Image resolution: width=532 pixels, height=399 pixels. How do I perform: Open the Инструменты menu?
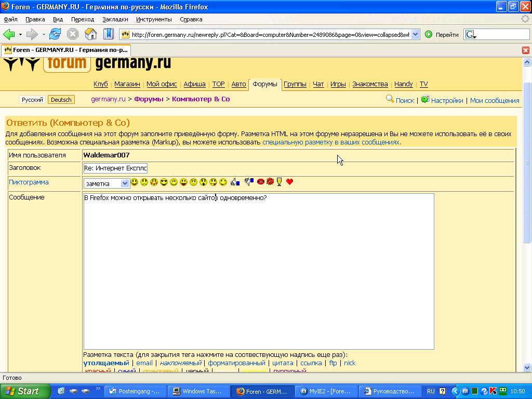[x=154, y=19]
